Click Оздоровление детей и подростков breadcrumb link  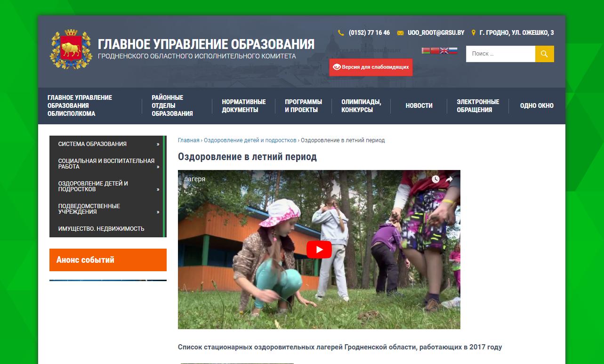click(x=250, y=140)
